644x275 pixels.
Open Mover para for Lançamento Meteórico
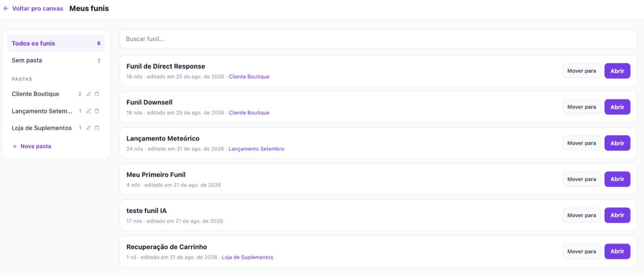pyautogui.click(x=581, y=143)
